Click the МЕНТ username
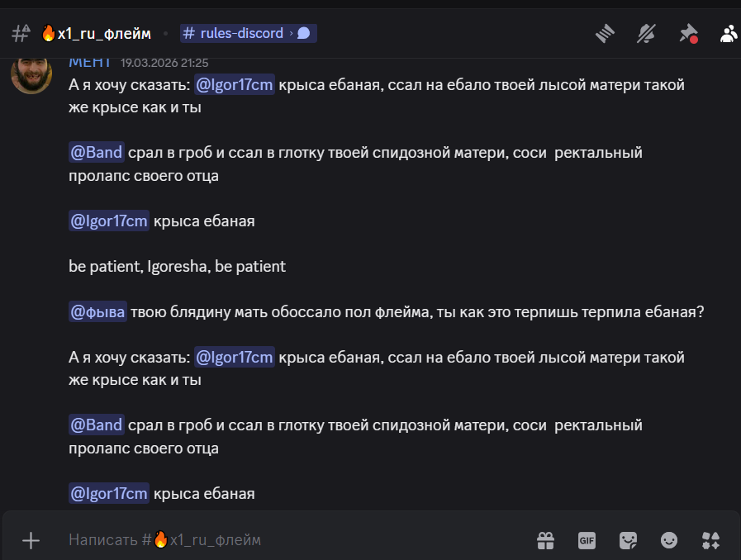 click(x=90, y=62)
